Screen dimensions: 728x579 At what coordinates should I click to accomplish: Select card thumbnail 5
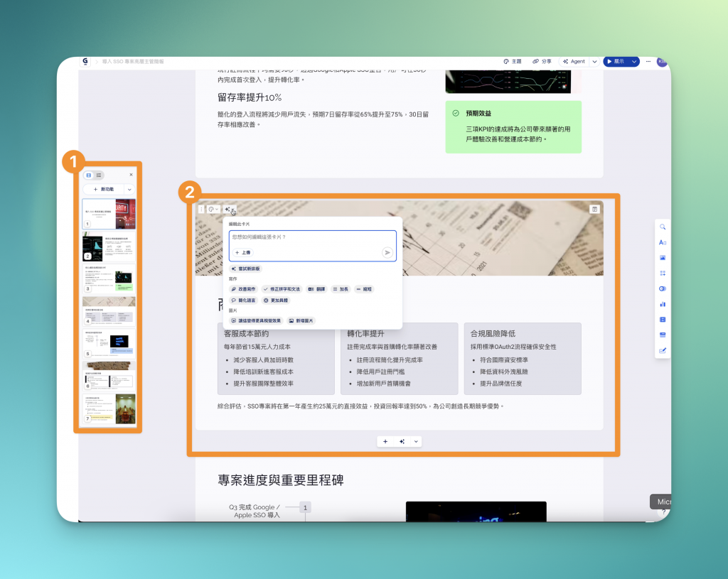[109, 343]
